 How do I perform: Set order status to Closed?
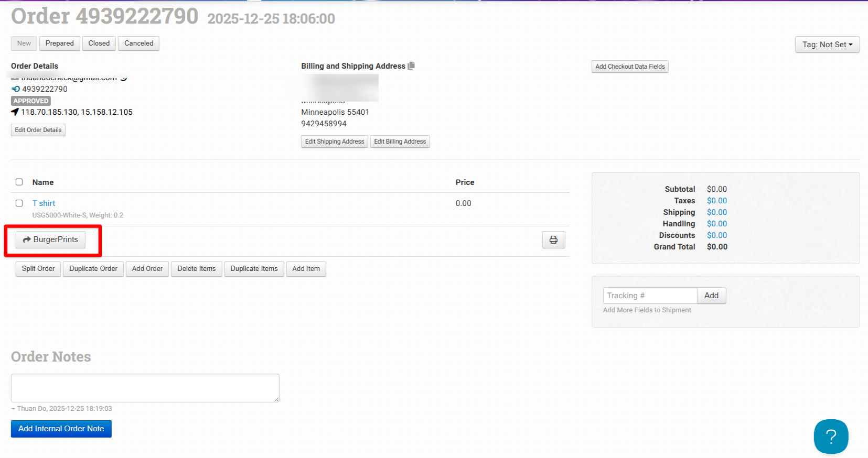tap(99, 43)
